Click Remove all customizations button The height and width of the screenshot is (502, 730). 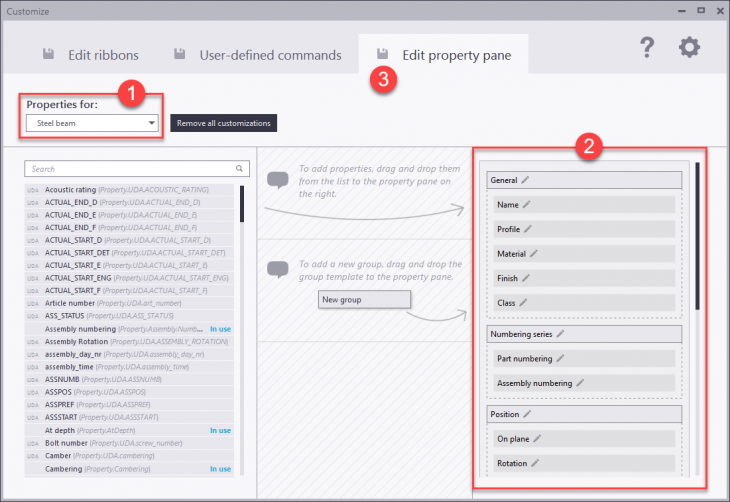click(223, 123)
